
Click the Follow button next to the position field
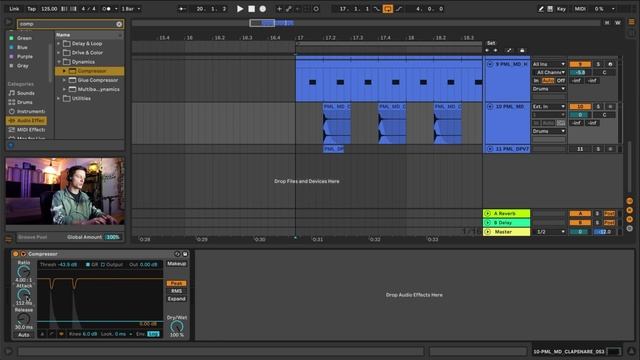point(182,9)
